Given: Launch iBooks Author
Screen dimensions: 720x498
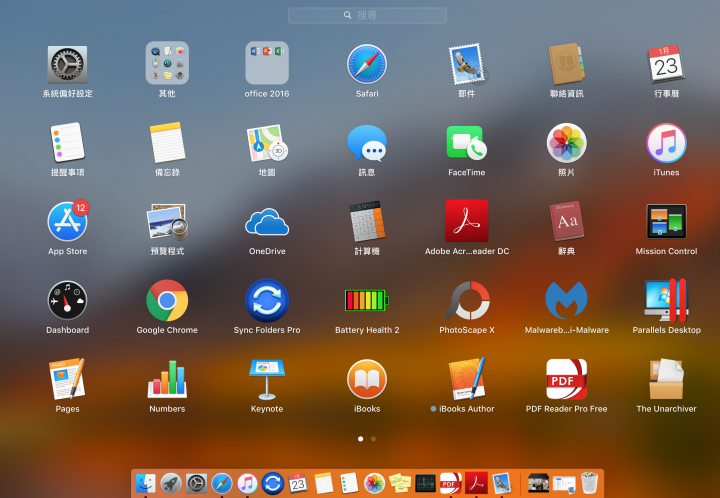Looking at the screenshot, I should [467, 379].
